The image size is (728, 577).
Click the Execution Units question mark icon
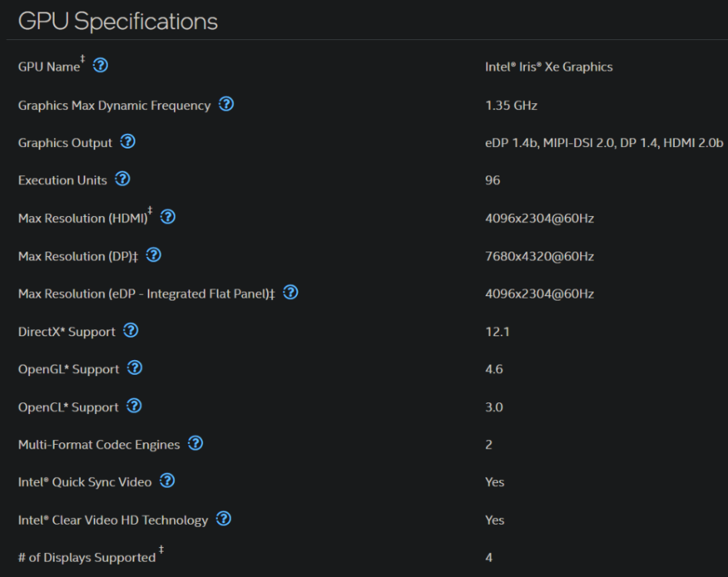point(122,178)
